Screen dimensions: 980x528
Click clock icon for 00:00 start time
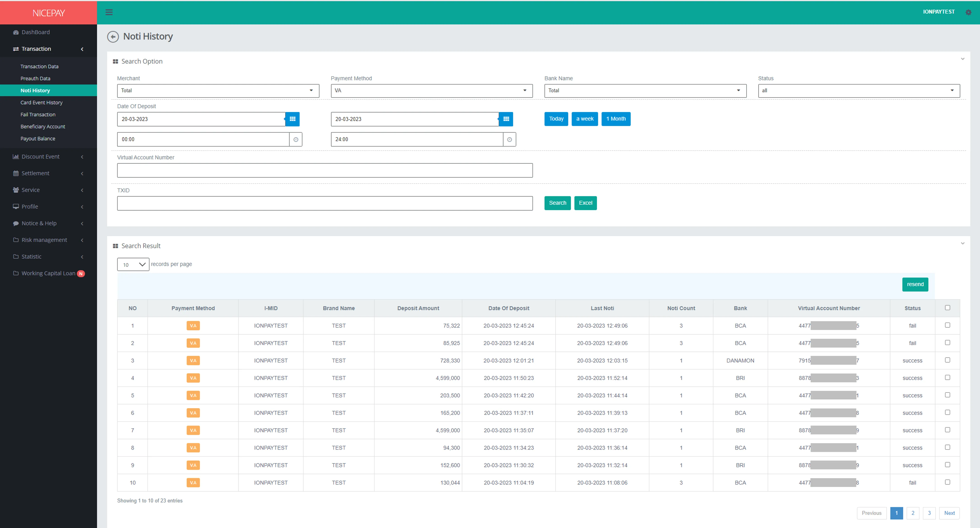click(x=296, y=140)
